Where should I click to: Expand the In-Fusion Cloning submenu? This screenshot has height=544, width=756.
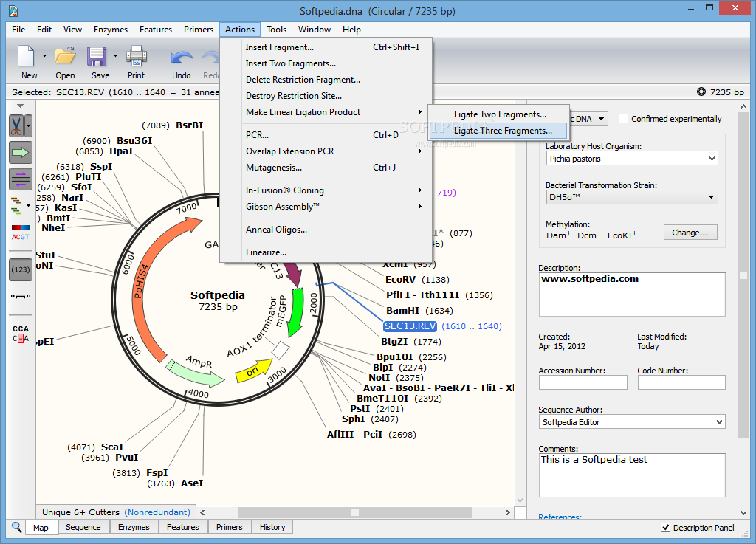pos(333,190)
